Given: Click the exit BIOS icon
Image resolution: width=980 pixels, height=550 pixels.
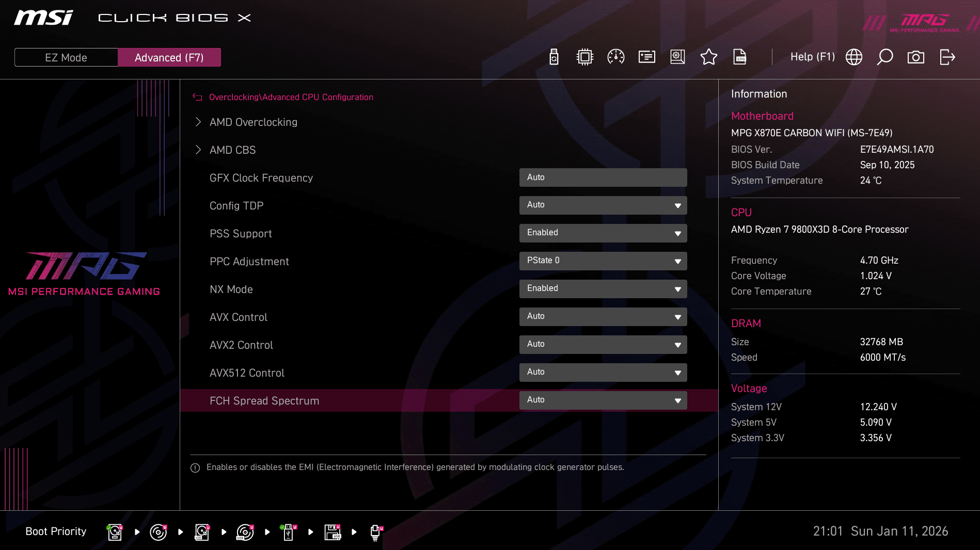Looking at the screenshot, I should point(947,57).
